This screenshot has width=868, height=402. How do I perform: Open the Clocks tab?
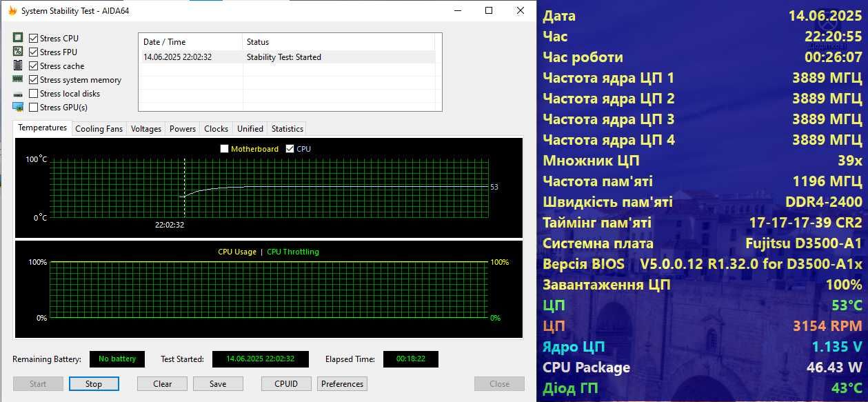216,129
